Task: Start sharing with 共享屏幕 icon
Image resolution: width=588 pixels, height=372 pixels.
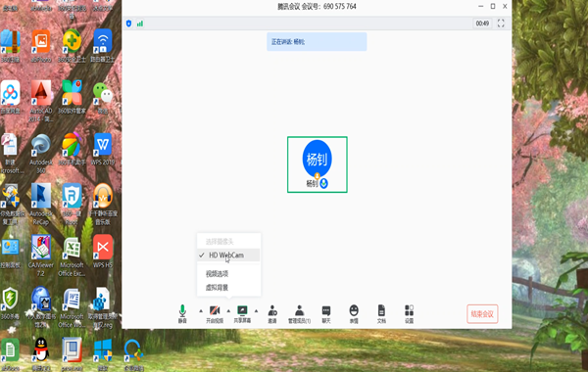Action: coord(242,314)
